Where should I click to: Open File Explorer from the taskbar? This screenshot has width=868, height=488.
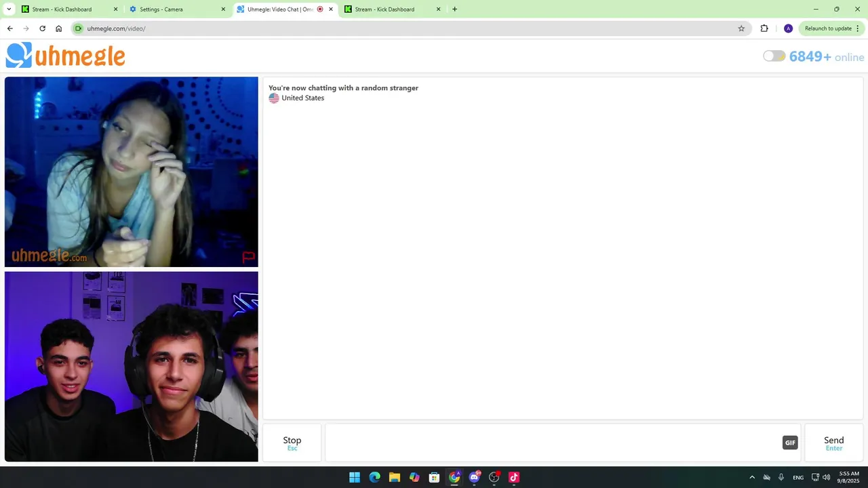click(x=395, y=477)
